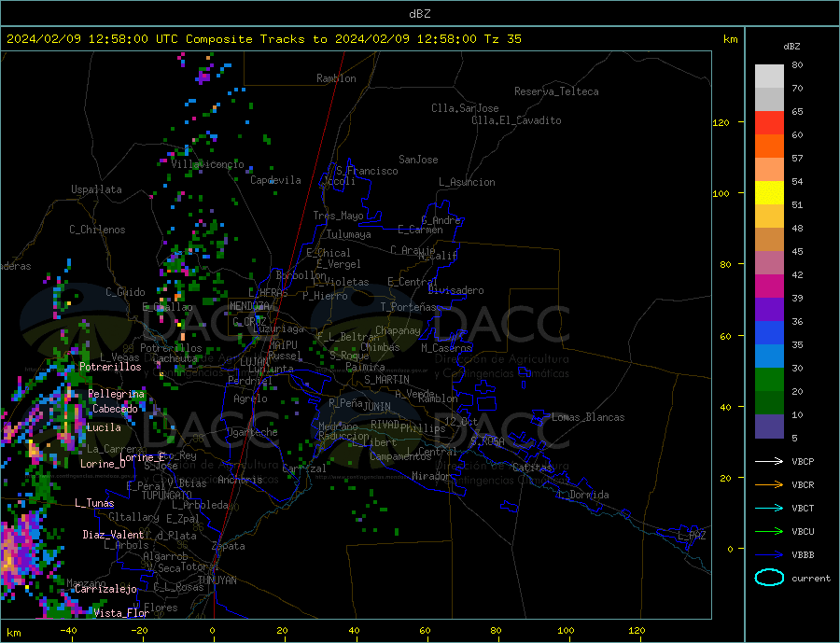Click the JUNIN map label

coord(377,407)
